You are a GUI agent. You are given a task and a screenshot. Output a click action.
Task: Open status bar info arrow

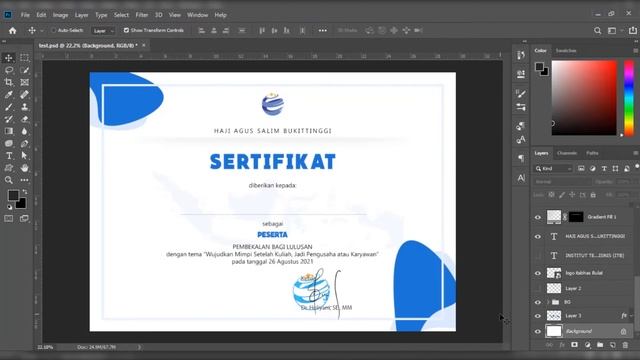(139, 347)
